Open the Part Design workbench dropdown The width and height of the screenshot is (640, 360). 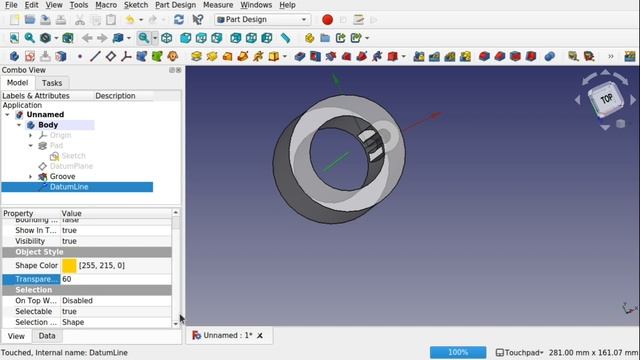tap(262, 20)
